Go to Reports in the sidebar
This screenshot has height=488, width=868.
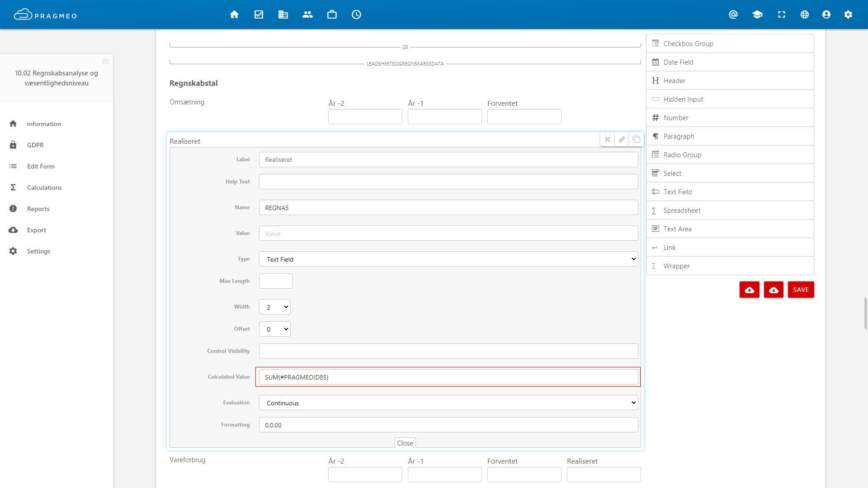point(38,209)
